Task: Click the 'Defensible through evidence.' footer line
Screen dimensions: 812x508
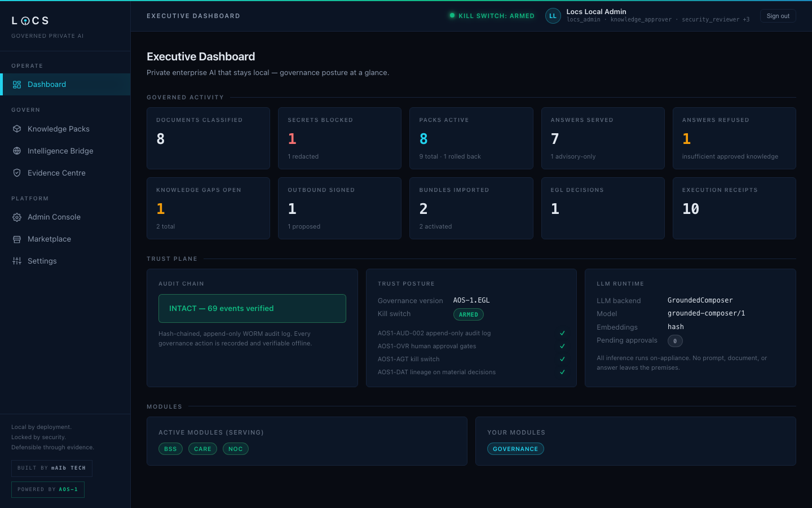Action: [x=52, y=448]
